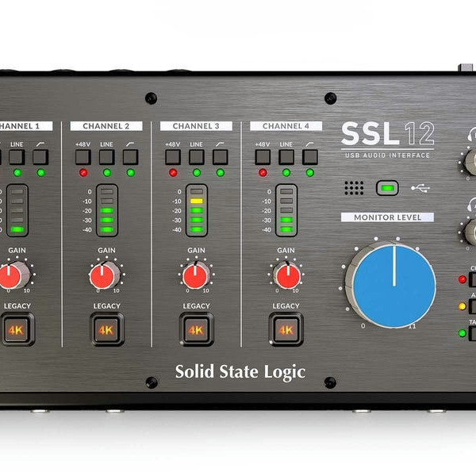
Task: Click Channel 4 green LINE LED
Action: (286, 173)
